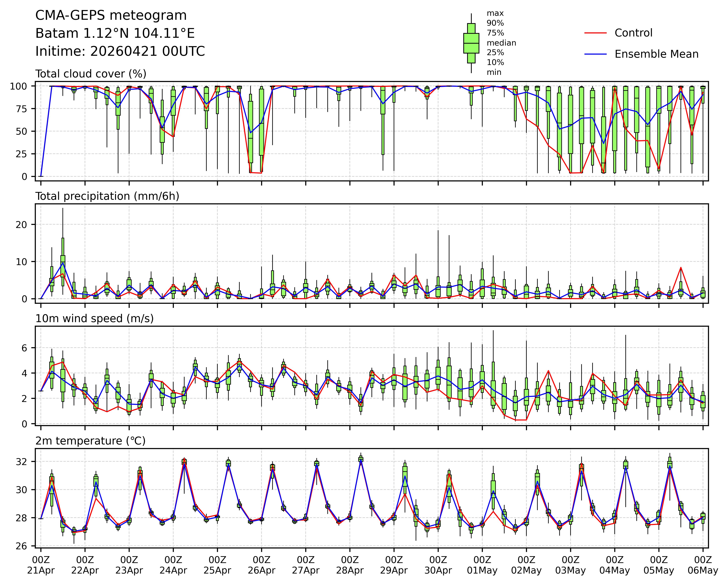Click the 00Z 01May axis label

482,565
